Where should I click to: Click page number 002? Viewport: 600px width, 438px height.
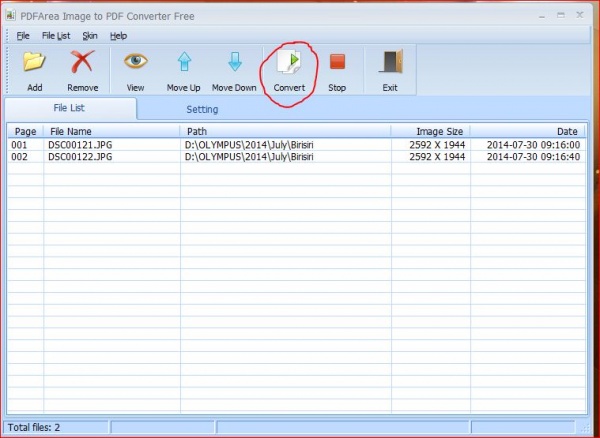19,157
